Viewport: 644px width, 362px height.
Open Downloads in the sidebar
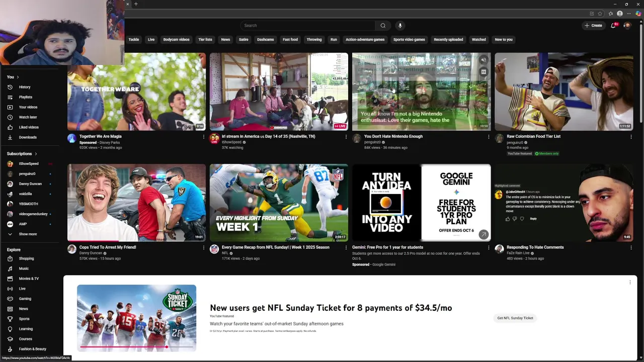click(x=23, y=137)
